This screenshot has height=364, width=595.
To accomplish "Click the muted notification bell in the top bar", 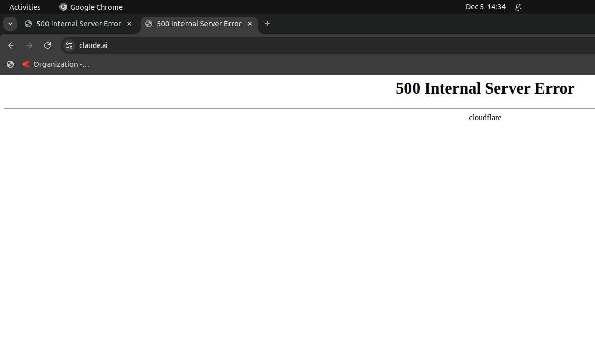I will click(518, 7).
